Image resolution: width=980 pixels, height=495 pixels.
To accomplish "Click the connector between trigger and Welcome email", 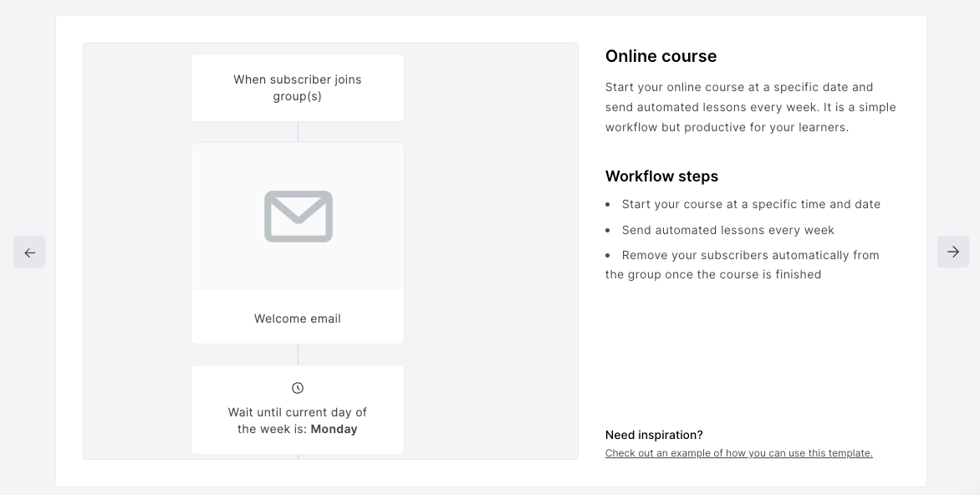I will point(298,131).
